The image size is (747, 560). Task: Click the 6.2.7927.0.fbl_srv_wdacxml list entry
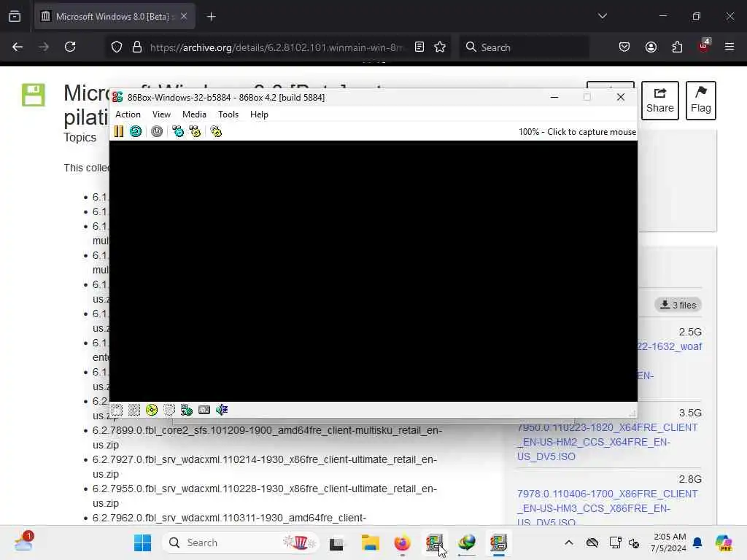[265, 467]
